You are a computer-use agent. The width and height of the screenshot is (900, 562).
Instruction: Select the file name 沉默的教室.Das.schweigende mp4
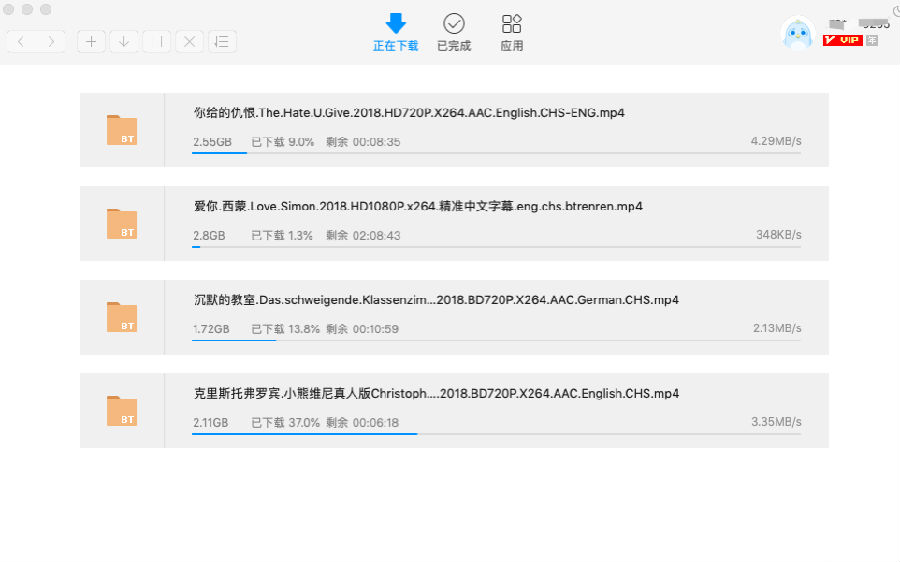point(436,300)
